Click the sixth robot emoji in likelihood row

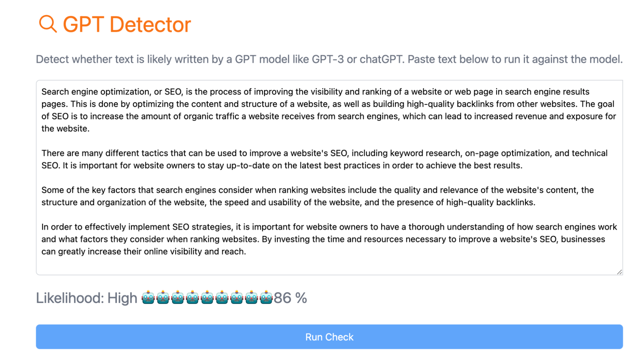point(222,297)
